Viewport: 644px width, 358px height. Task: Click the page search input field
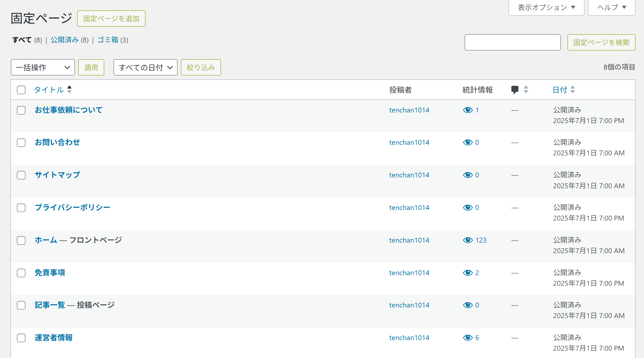[x=512, y=42]
